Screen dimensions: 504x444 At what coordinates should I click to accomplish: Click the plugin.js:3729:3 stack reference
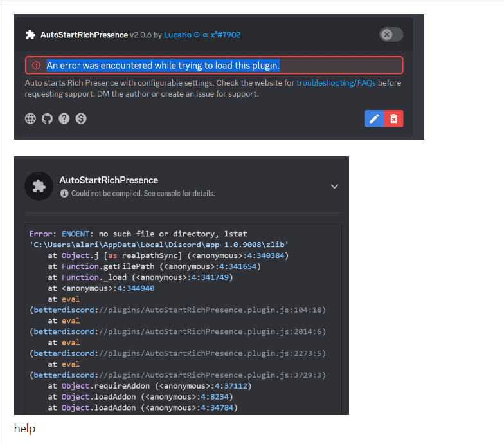pos(177,375)
